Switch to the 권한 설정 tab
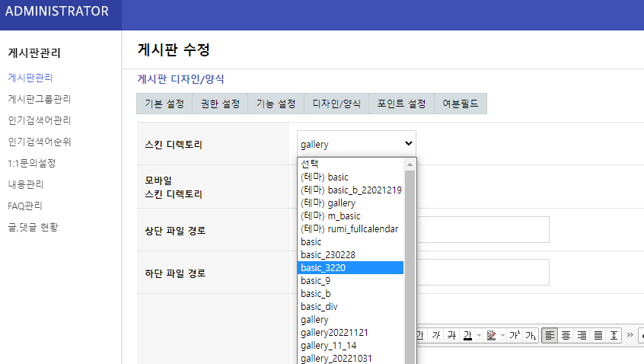Screen dimensions: 644x364 click(x=219, y=104)
